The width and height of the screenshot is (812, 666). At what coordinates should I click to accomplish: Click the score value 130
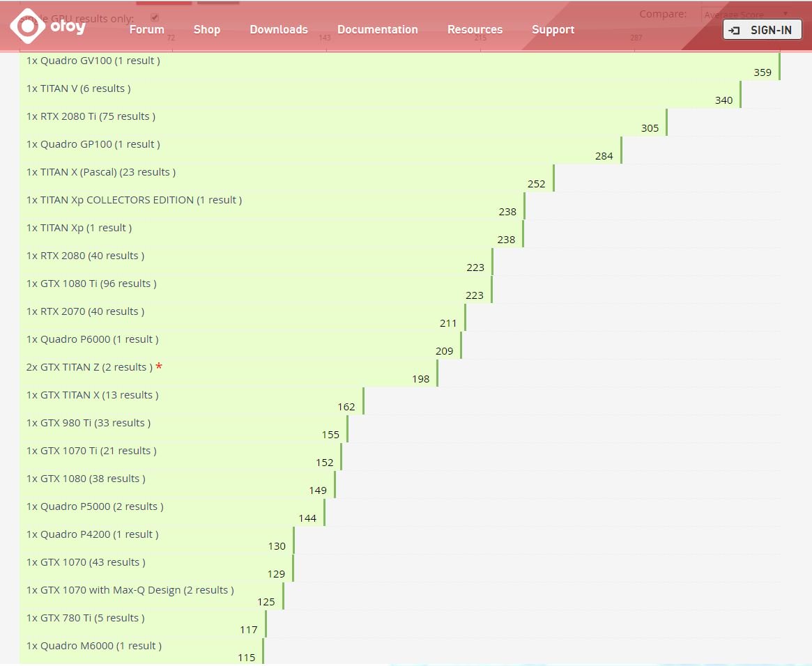pos(277,546)
